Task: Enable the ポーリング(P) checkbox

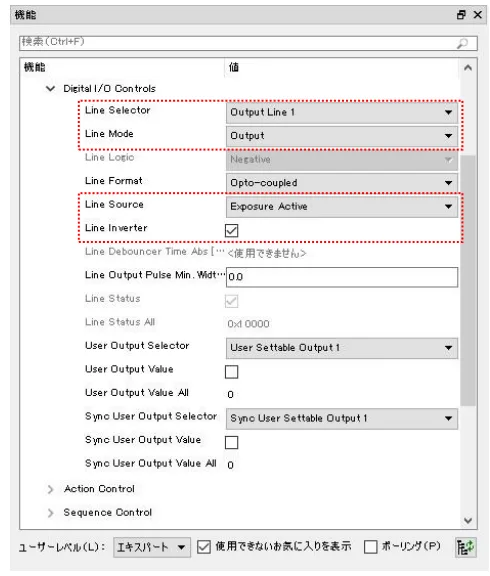Action: (x=370, y=547)
